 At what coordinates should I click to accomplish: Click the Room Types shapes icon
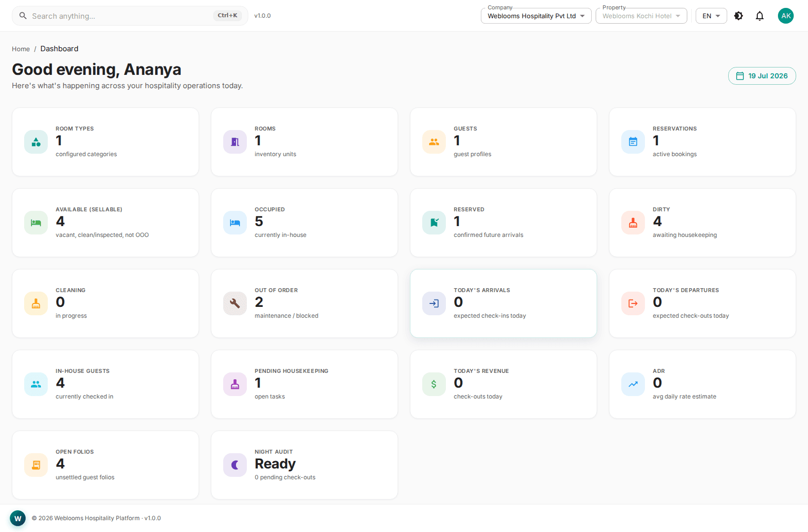pos(36,142)
